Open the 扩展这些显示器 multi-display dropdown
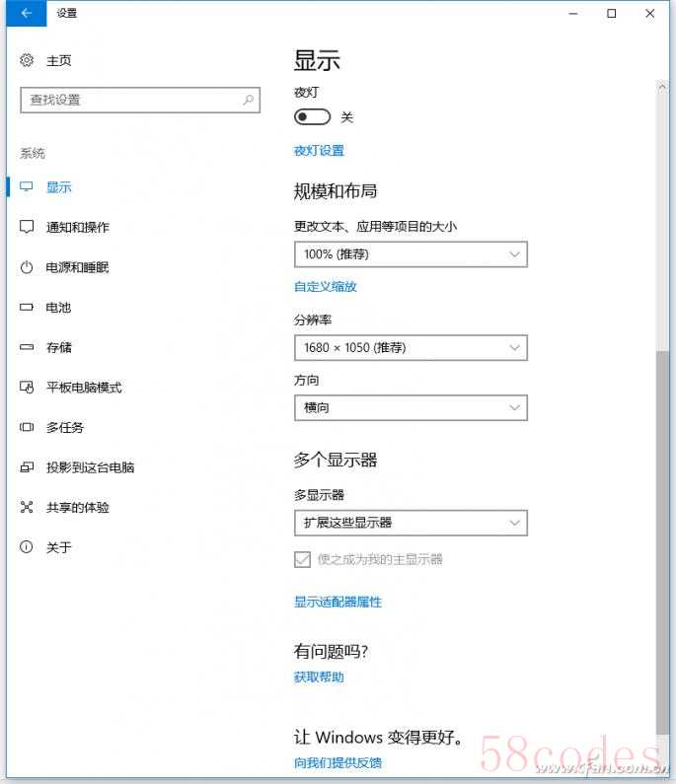 coord(411,523)
